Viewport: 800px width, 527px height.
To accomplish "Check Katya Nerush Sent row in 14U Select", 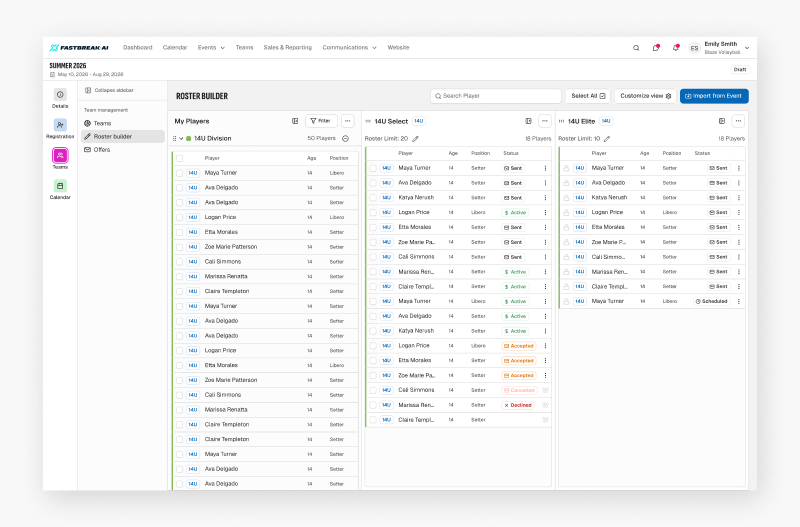I will (x=373, y=198).
